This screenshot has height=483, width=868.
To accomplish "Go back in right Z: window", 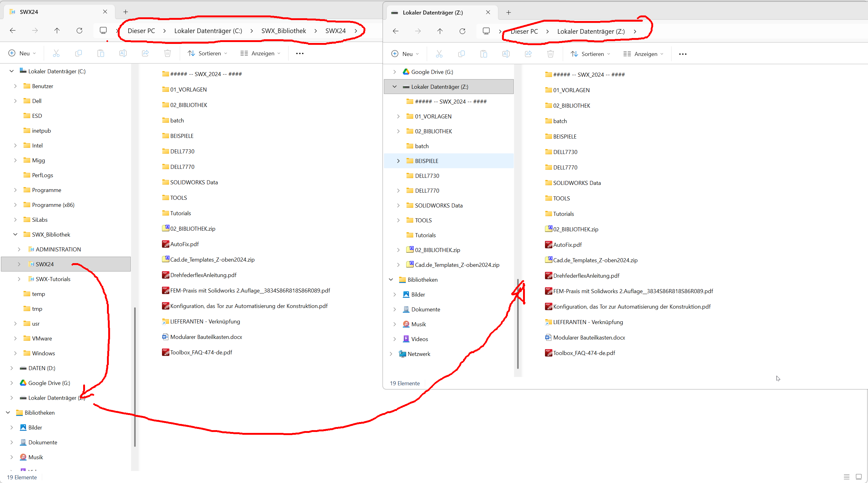I will [396, 31].
